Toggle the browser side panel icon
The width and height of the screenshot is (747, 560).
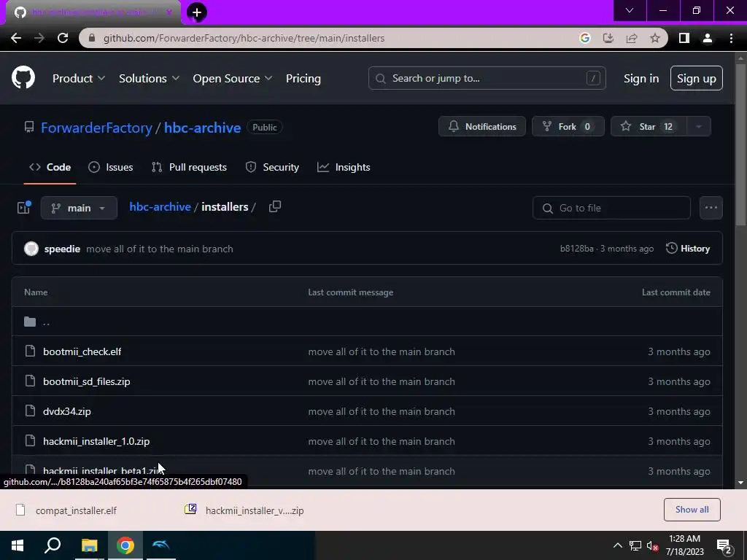(684, 38)
